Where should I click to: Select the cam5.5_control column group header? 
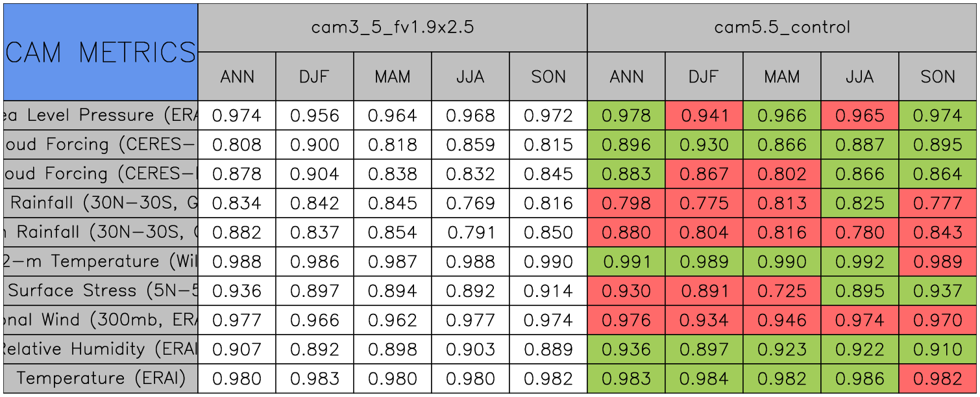coord(782,27)
